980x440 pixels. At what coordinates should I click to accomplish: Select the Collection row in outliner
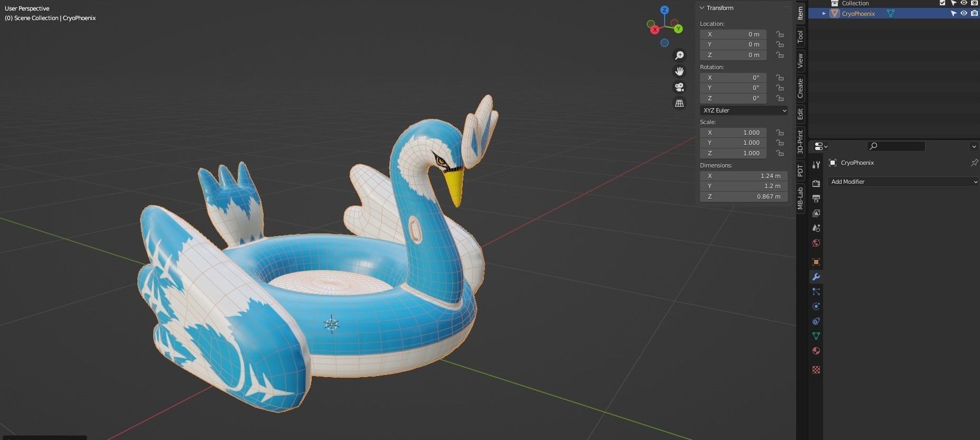click(x=894, y=3)
